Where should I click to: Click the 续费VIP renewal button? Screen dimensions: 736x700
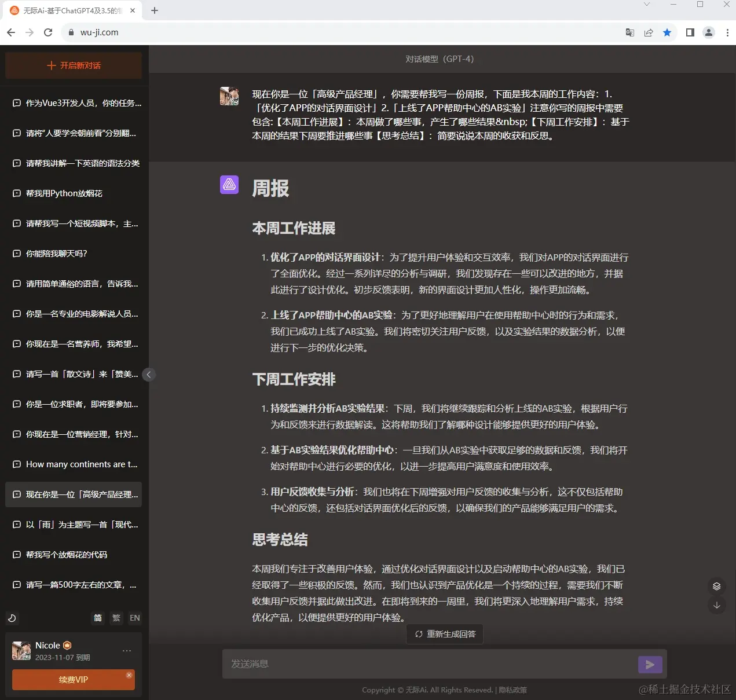tap(73, 680)
